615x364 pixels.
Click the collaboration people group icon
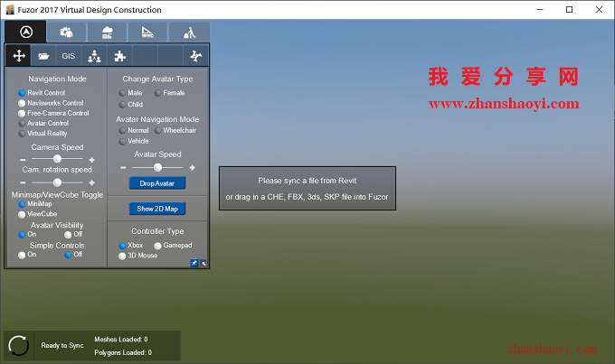pyautogui.click(x=94, y=56)
